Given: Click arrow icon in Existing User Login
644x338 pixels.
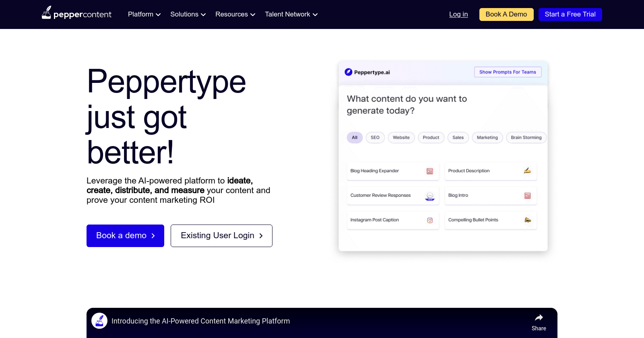Looking at the screenshot, I should point(261,236).
